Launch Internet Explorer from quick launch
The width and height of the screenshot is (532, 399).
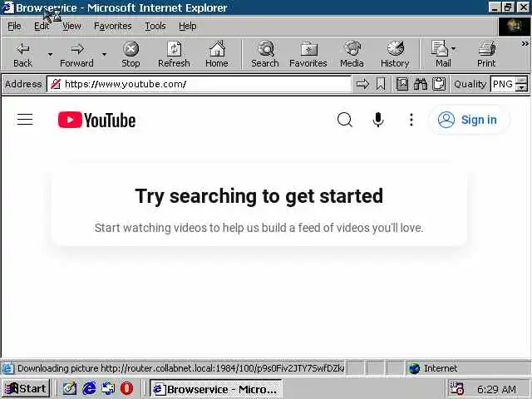tap(89, 388)
